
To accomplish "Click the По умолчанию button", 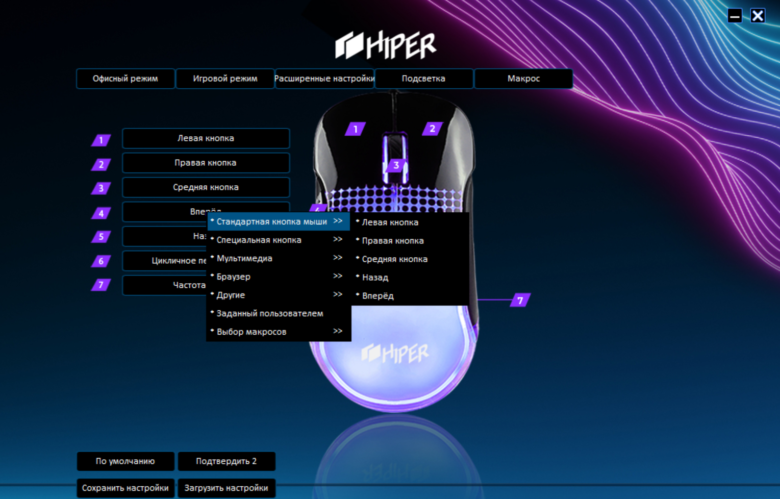I will point(125,461).
